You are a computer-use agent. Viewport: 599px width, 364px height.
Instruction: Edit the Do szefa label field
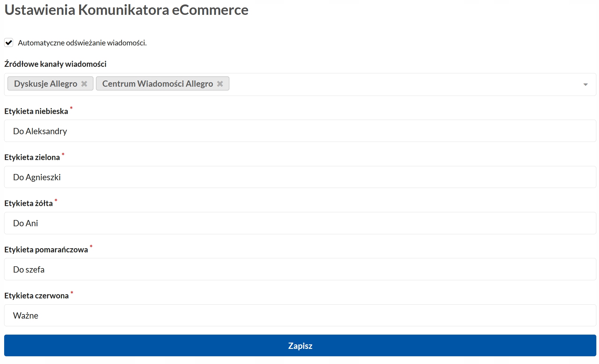[x=300, y=269]
